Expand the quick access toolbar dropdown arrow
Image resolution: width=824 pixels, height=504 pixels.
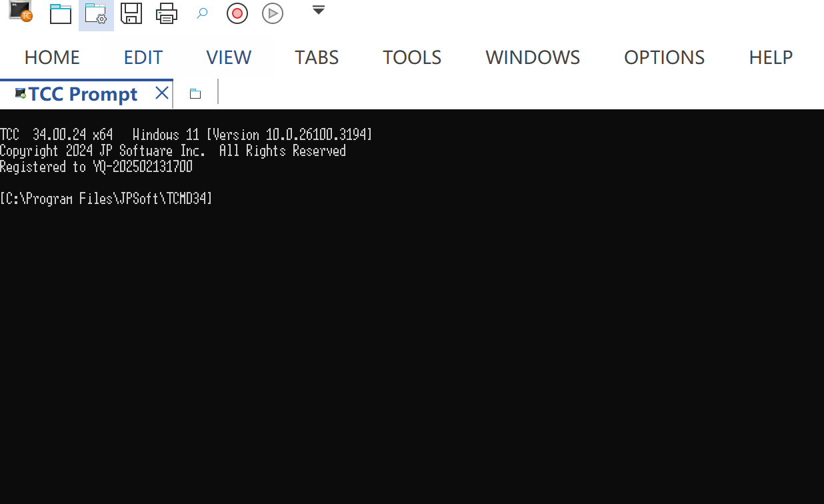click(319, 10)
